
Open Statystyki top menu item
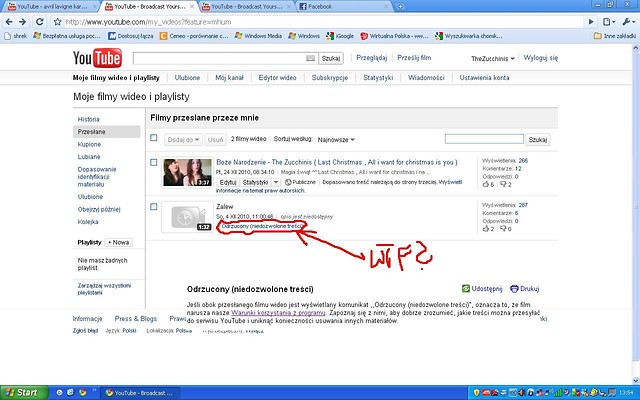tap(378, 78)
